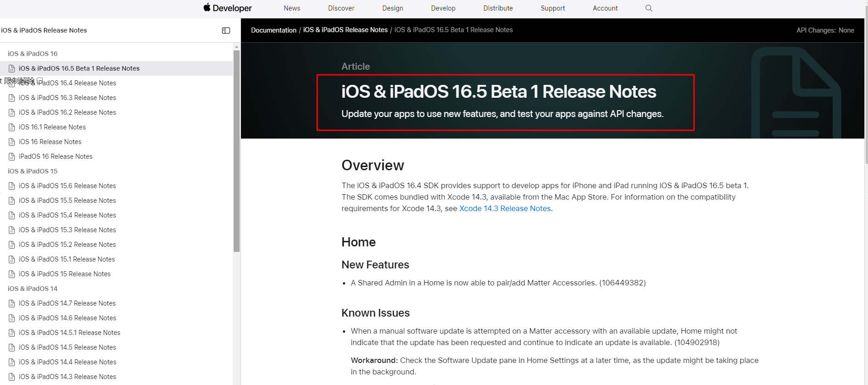Viewport: 868px width, 385px height.
Task: Click document icon beside iOS 16.1 Release Notes
Action: (x=12, y=127)
